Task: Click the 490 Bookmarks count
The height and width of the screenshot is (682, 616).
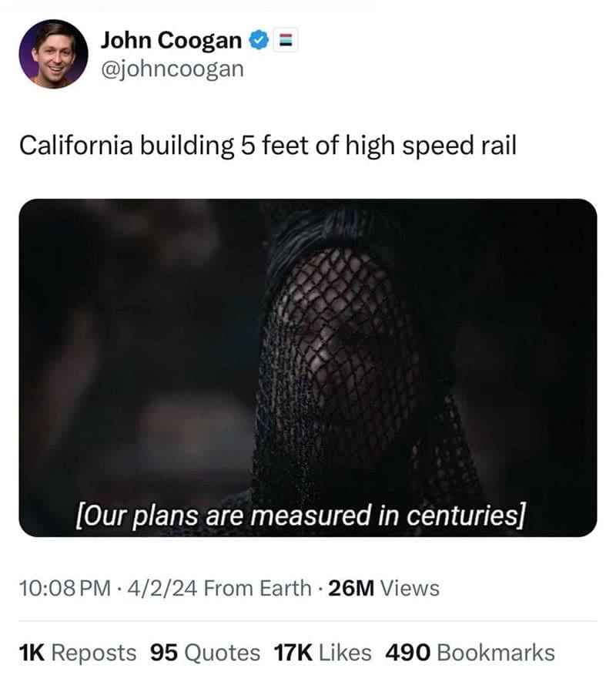Action: [x=469, y=653]
